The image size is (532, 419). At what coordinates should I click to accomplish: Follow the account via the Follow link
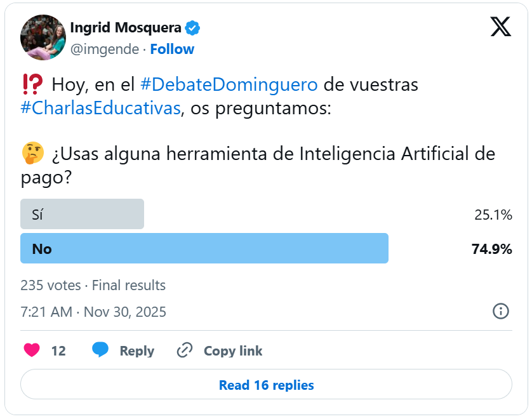point(172,49)
